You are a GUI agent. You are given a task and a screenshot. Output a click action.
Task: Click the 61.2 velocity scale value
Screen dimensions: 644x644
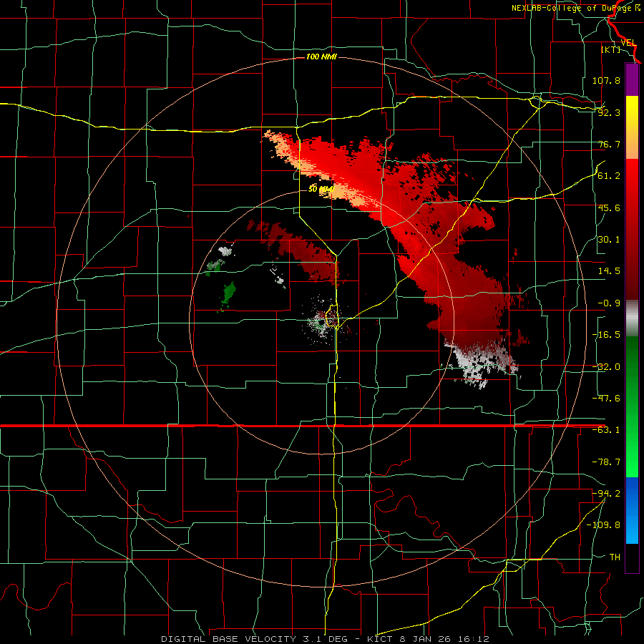[609, 176]
